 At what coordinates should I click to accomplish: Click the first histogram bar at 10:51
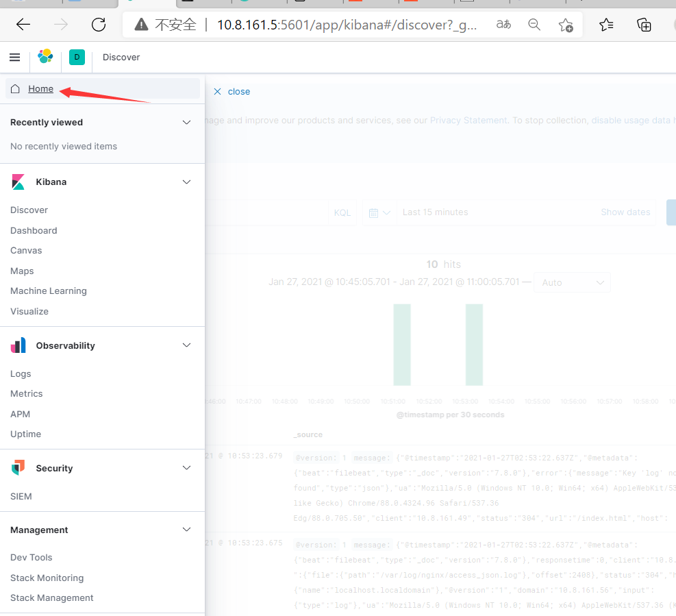(x=402, y=345)
